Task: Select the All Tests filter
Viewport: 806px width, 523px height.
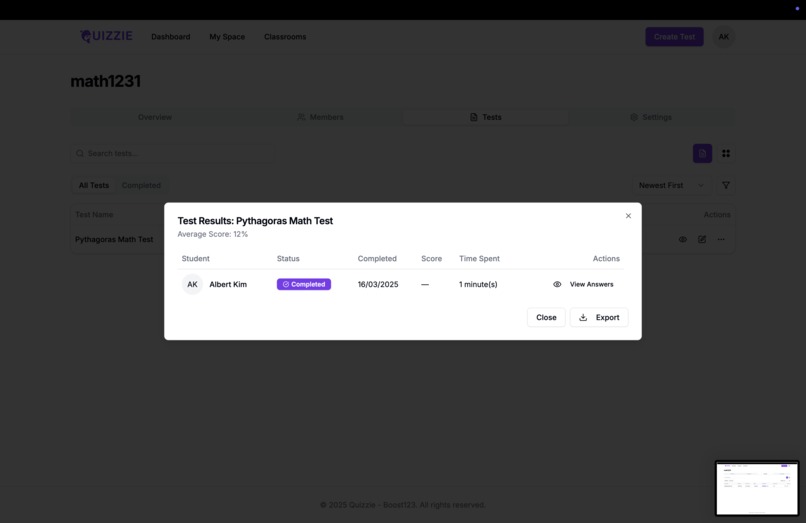Action: point(94,185)
